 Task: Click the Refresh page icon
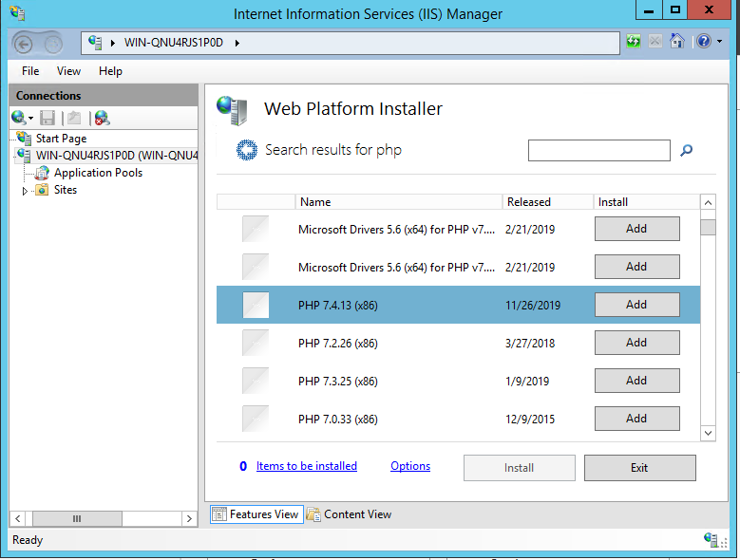(634, 42)
